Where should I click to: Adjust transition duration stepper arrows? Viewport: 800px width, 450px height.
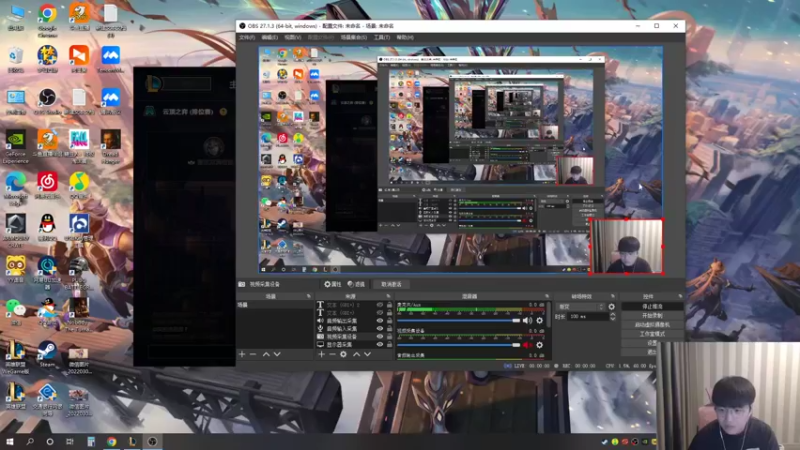(x=613, y=316)
